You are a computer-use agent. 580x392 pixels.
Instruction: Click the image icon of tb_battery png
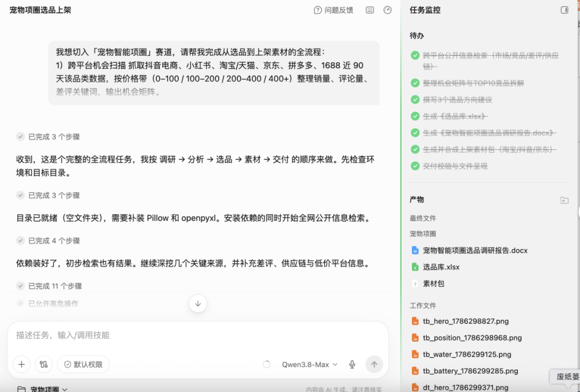415,371
